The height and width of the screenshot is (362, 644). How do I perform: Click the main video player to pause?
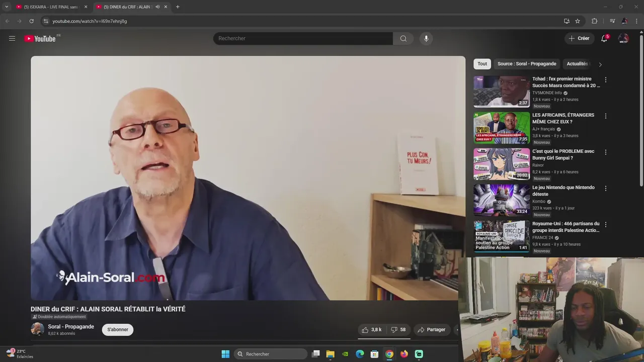point(248,178)
